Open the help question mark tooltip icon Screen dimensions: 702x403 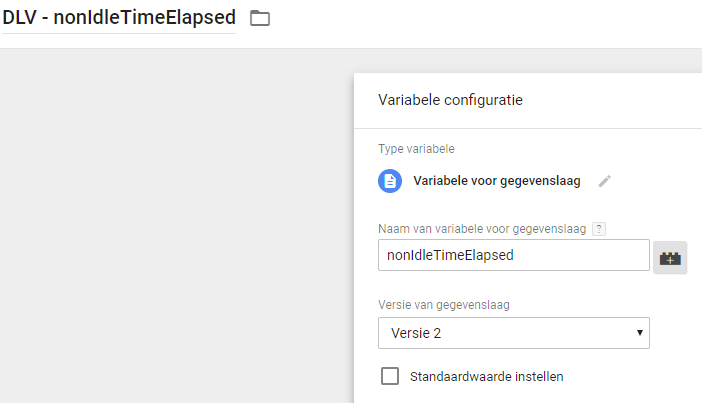(x=599, y=229)
